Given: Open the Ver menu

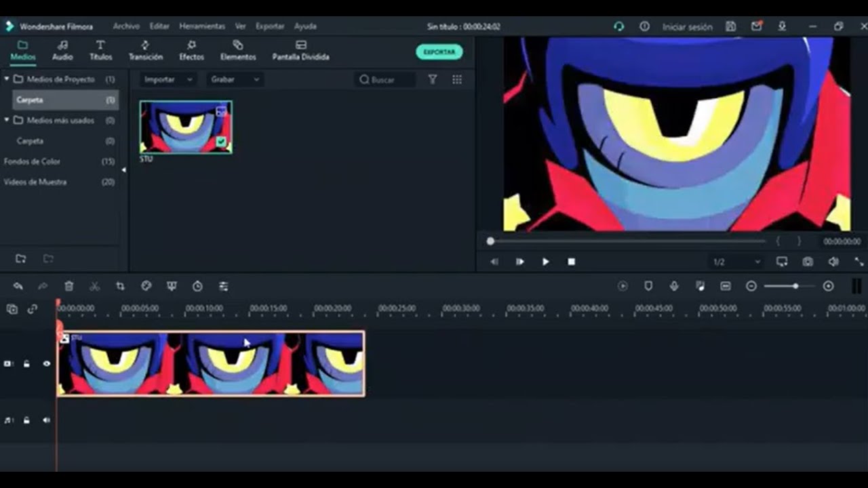Looking at the screenshot, I should coord(240,26).
